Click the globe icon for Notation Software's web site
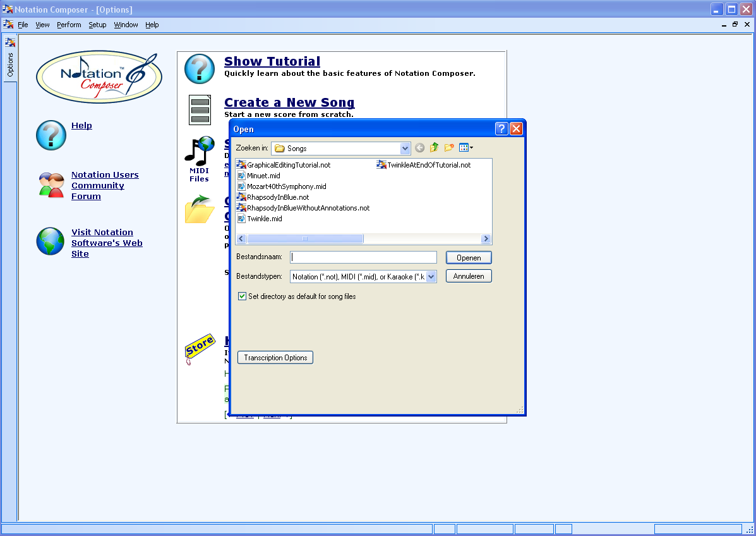The image size is (756, 536). (x=50, y=241)
